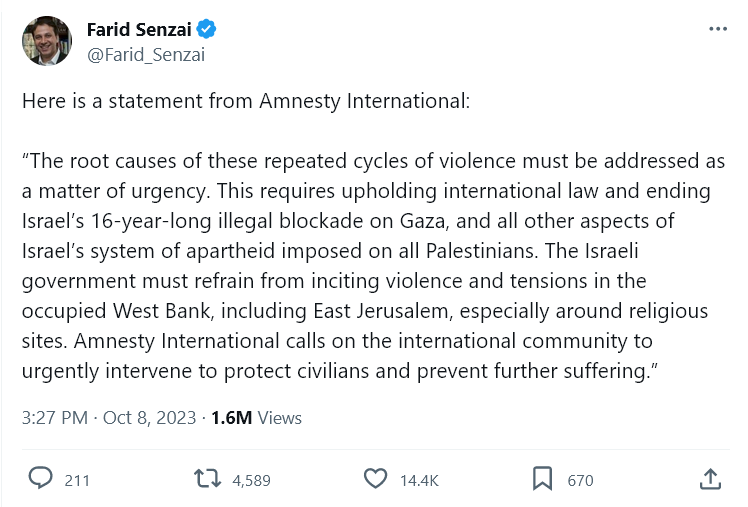View the 1.6M view count analytics
Viewport: 748px width, 507px height.
pos(232,417)
